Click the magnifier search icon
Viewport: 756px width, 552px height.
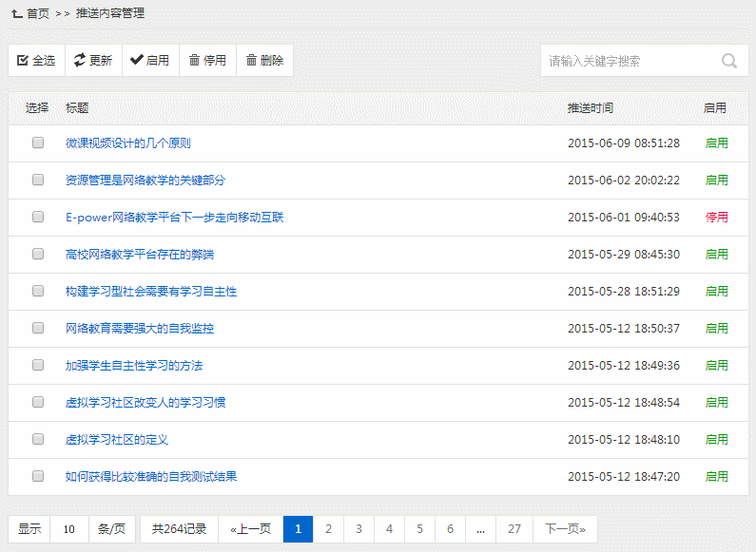click(729, 61)
